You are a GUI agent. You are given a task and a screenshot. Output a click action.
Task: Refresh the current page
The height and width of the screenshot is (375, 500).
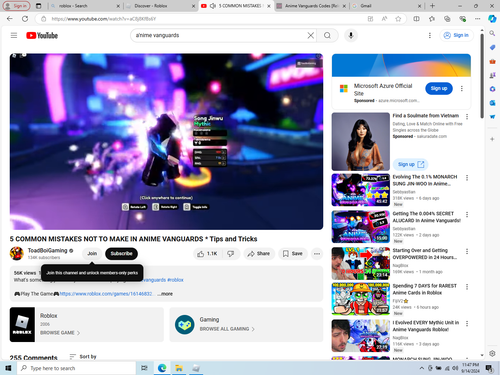[x=25, y=19]
